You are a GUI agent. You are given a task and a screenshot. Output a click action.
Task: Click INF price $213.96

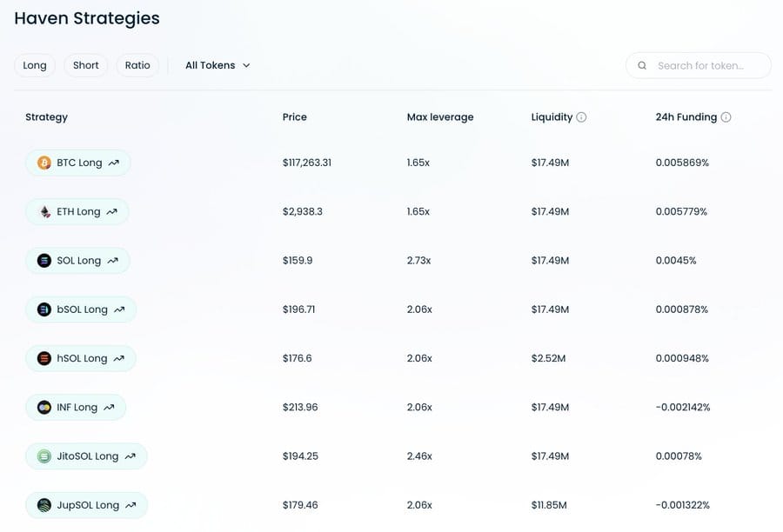pyautogui.click(x=300, y=407)
